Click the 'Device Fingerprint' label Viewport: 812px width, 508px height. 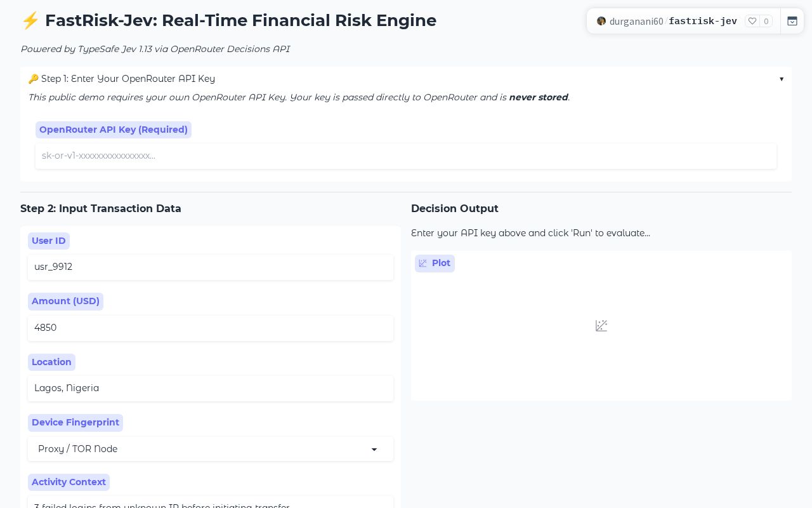pyautogui.click(x=75, y=422)
